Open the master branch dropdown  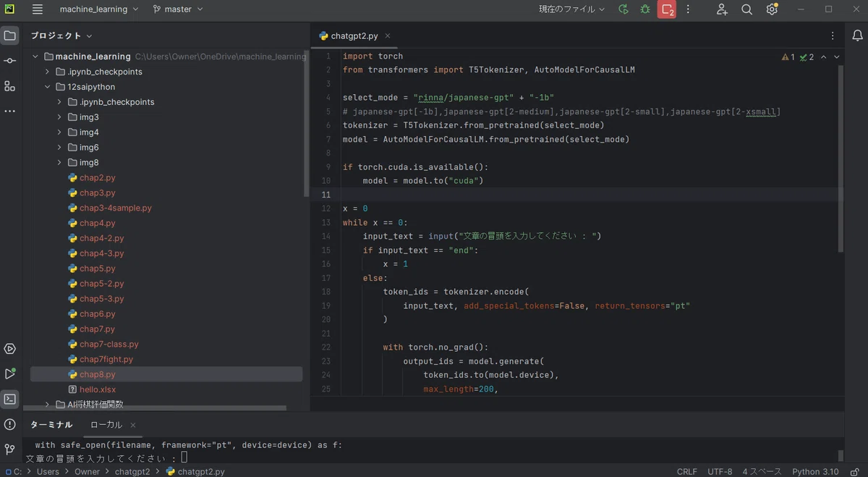pos(178,9)
